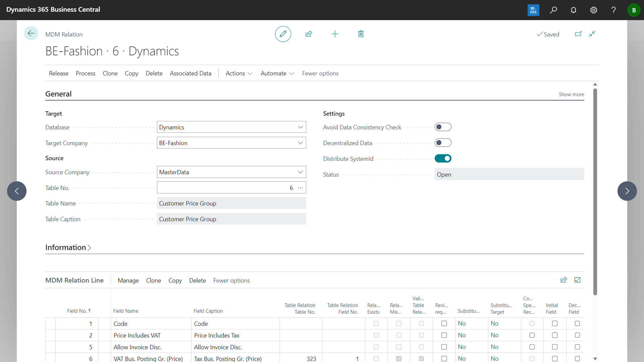Toggle Avoid Data Consistency Check

(x=443, y=127)
